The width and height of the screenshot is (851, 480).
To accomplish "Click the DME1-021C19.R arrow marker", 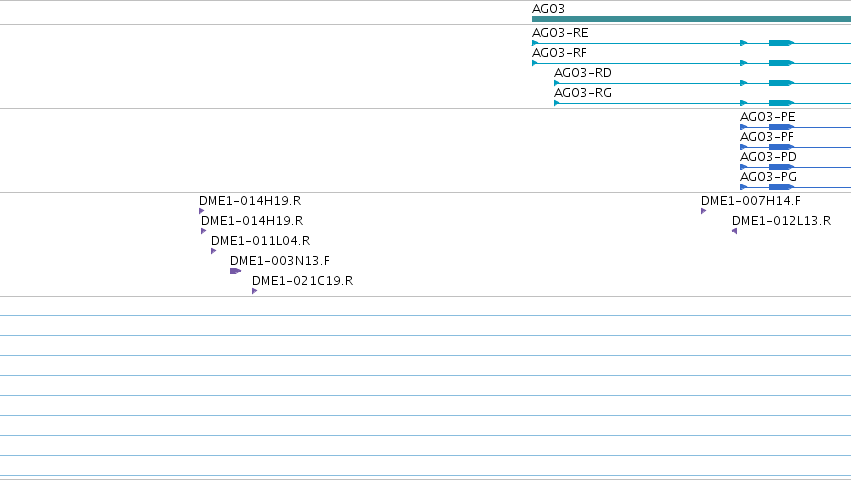I will pyautogui.click(x=255, y=291).
